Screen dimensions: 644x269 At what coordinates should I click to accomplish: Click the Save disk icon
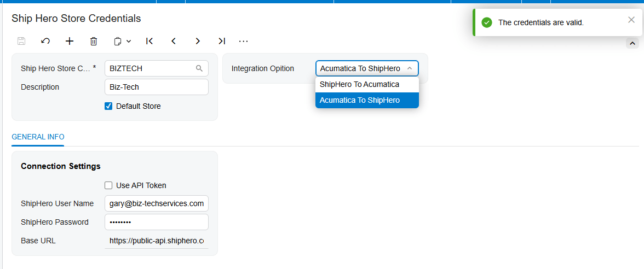click(21, 41)
